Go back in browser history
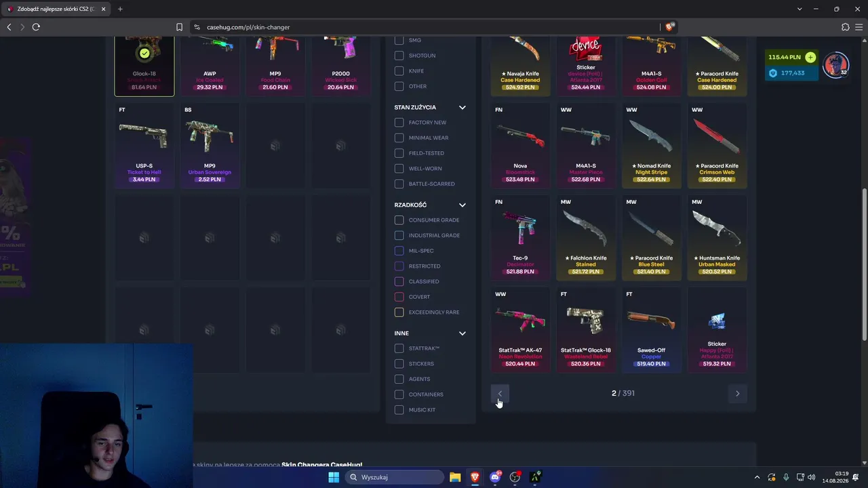Viewport: 868px width, 488px height. (x=9, y=27)
